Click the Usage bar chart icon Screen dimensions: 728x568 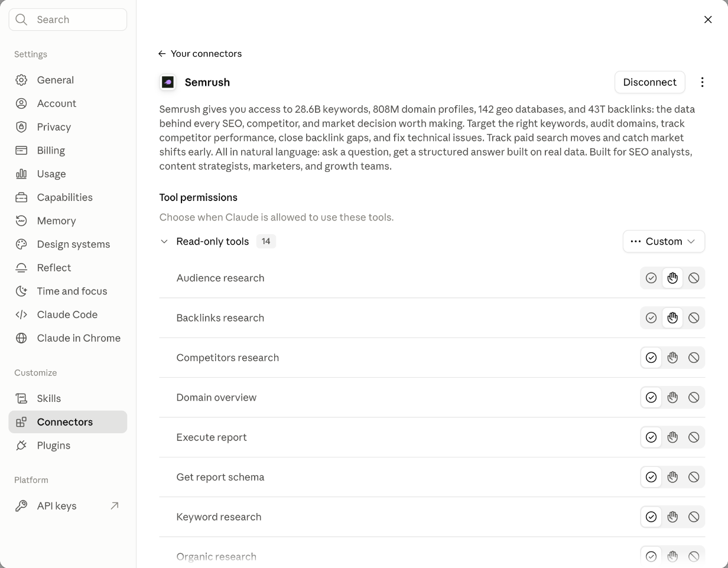[x=21, y=174]
